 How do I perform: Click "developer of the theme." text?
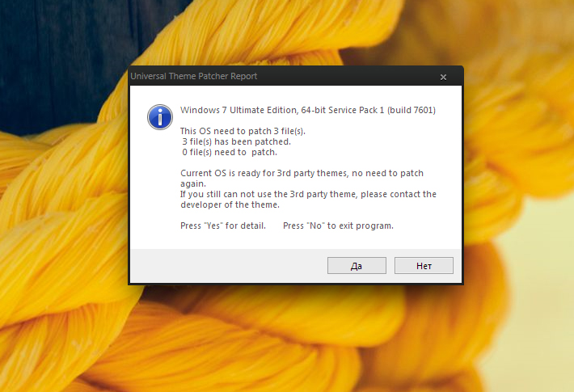point(230,204)
